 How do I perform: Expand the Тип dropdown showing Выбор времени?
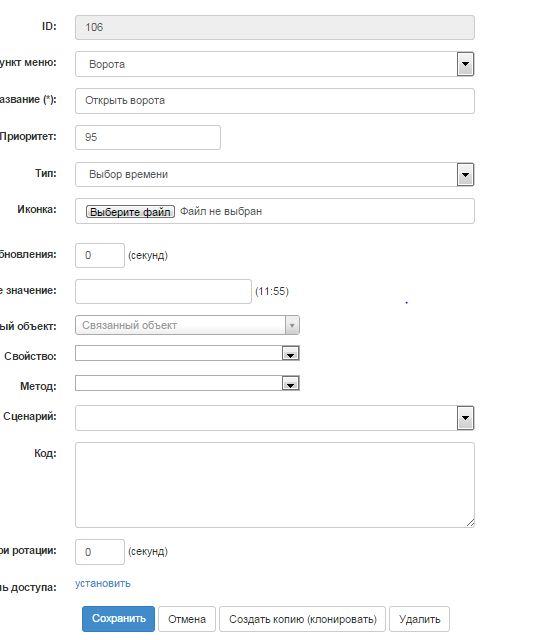pos(275,174)
